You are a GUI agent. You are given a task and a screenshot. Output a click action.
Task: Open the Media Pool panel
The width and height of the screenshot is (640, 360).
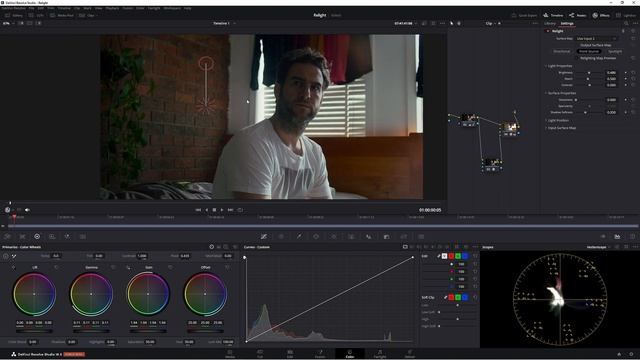(62, 16)
